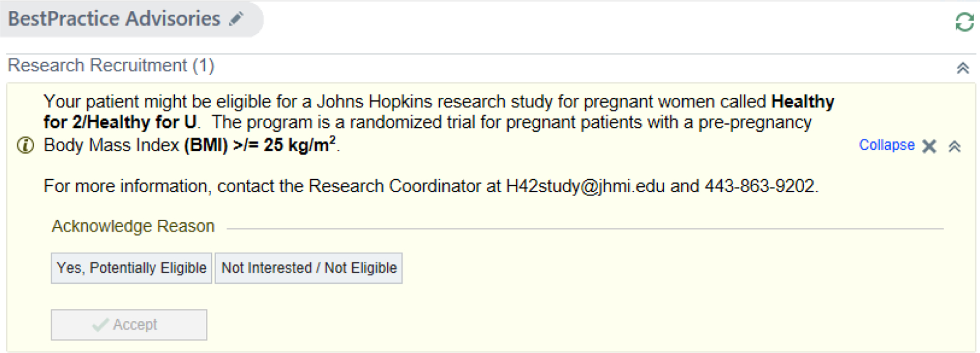
Task: Click the Research Recruitment (1) section heading
Action: (111, 65)
